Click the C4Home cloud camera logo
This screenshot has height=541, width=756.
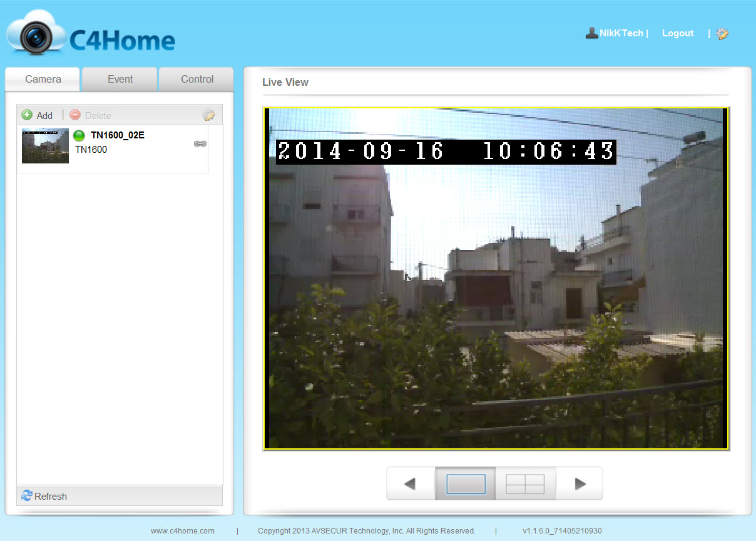91,33
